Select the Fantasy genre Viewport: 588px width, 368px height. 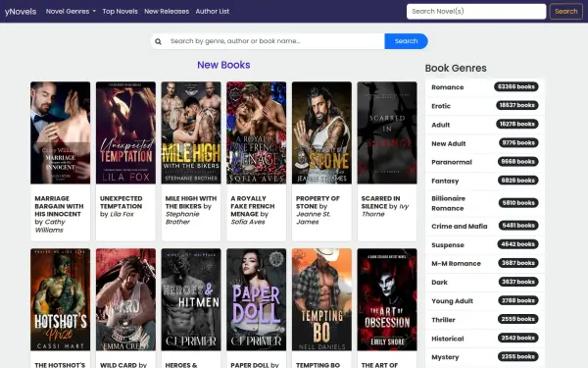click(485, 181)
